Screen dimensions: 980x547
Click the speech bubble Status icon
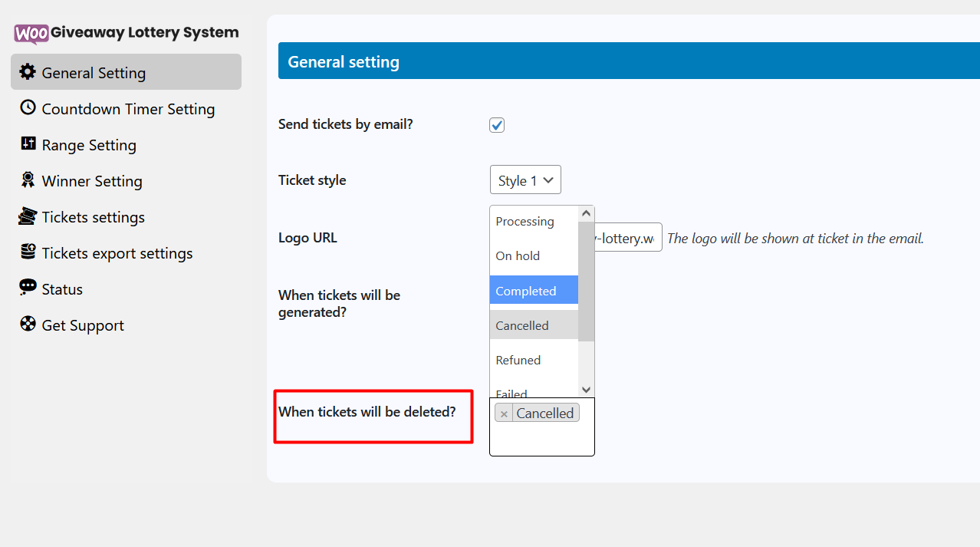click(x=28, y=288)
